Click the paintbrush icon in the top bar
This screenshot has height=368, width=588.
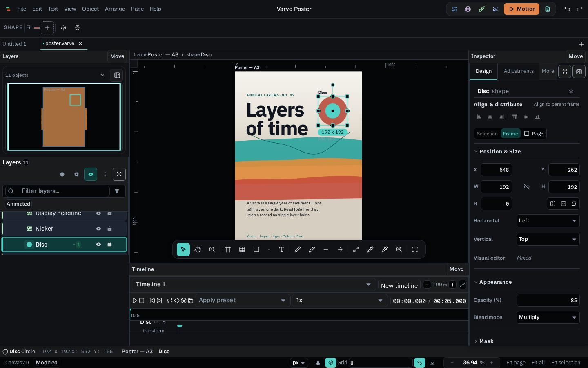click(x=482, y=9)
